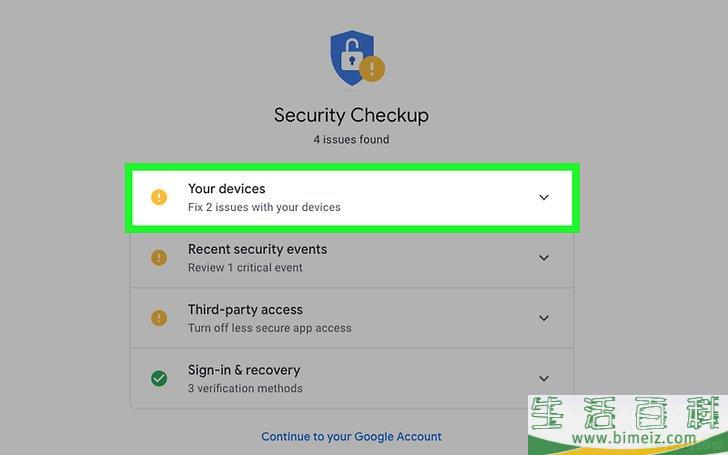Click the blue security shield icon
Screen dimensions: 728x455
[352, 58]
